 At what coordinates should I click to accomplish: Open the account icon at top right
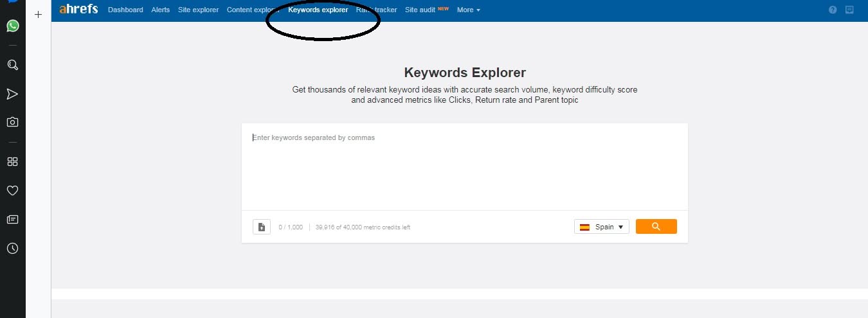coord(849,10)
